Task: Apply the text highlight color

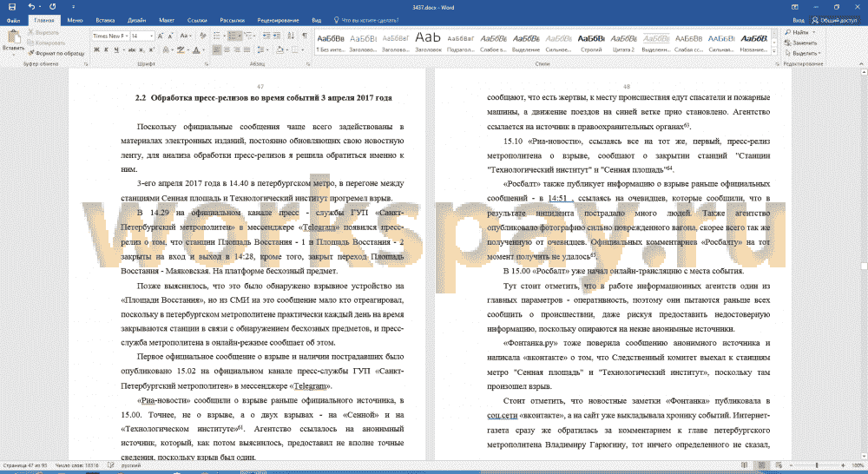Action: click(x=181, y=49)
